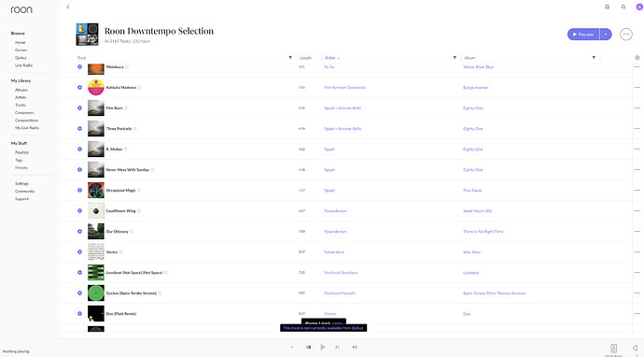This screenshot has width=644, height=357.
Task: Open the audio zone speaker icon
Action: 613,348
